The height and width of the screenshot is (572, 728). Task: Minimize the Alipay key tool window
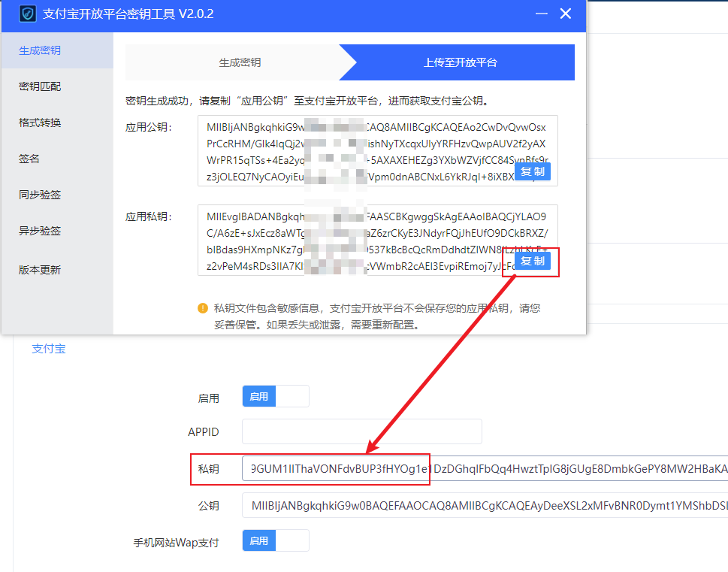point(542,14)
